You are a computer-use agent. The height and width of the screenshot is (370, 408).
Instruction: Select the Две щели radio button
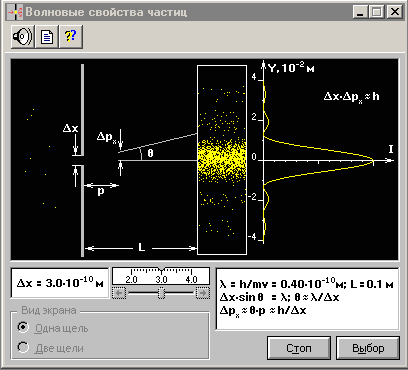pyautogui.click(x=23, y=347)
